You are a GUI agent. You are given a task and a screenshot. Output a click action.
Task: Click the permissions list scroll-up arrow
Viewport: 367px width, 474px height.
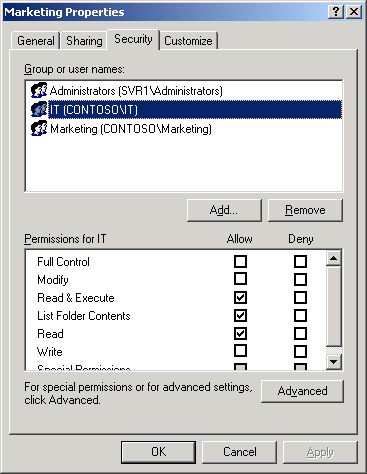tap(334, 258)
